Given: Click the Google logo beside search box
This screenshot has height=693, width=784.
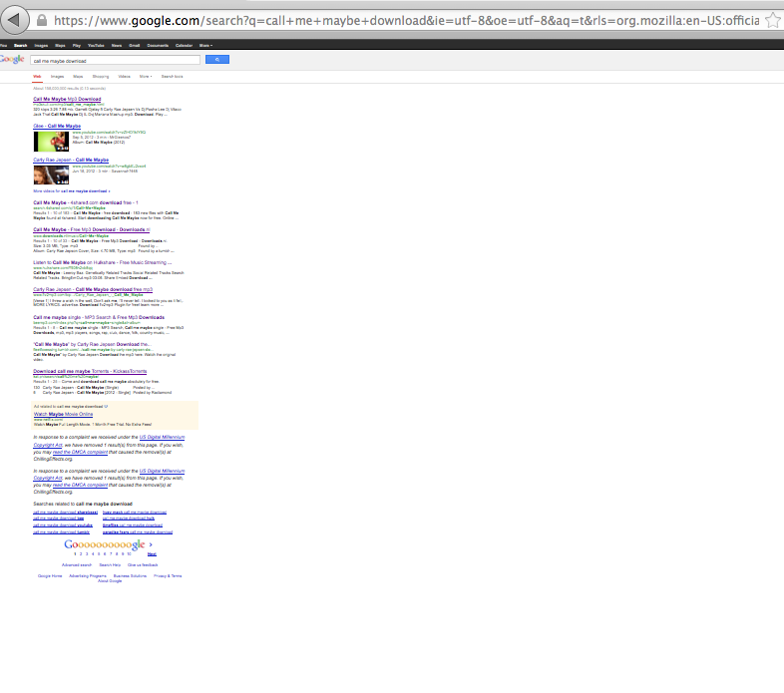Looking at the screenshot, I should coord(12,60).
